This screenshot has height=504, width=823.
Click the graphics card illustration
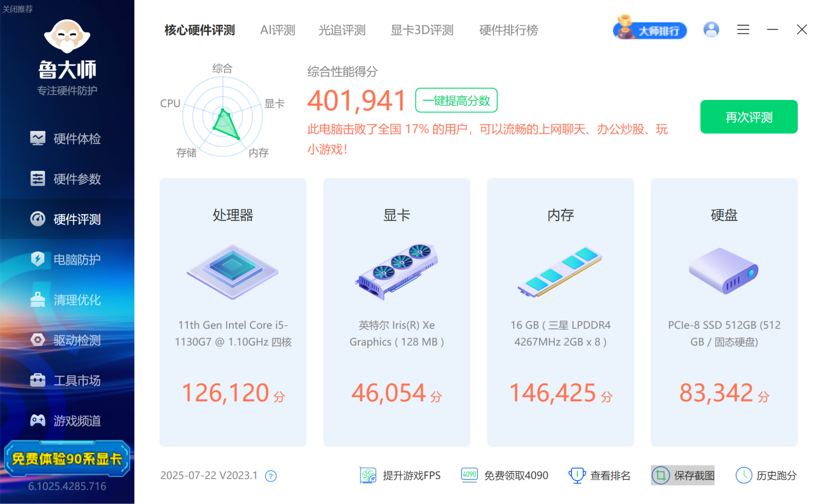(x=396, y=272)
